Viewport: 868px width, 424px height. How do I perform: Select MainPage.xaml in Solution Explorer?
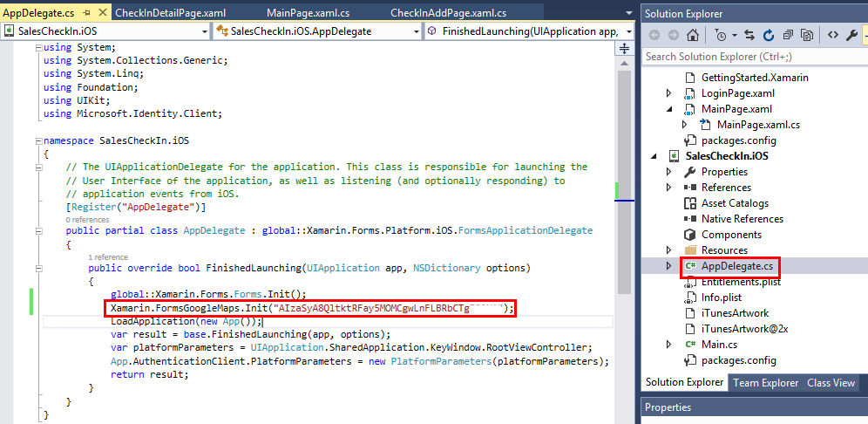click(736, 109)
